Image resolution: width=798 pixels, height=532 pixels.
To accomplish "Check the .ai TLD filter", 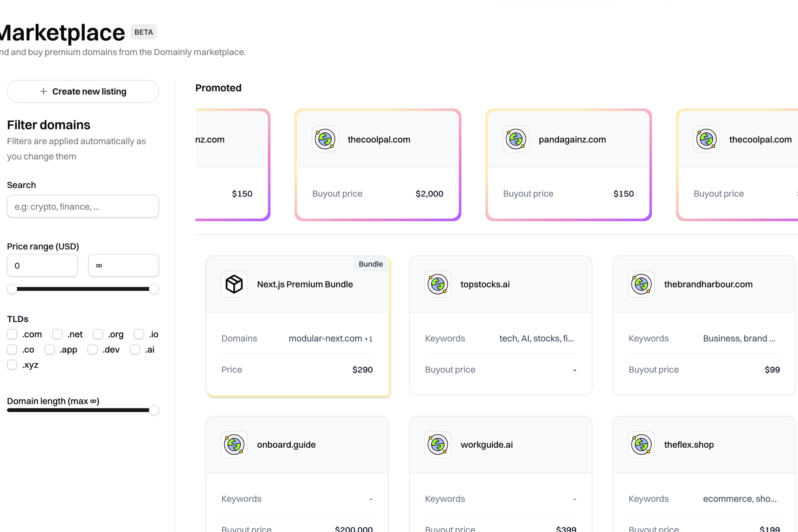I will point(135,350).
